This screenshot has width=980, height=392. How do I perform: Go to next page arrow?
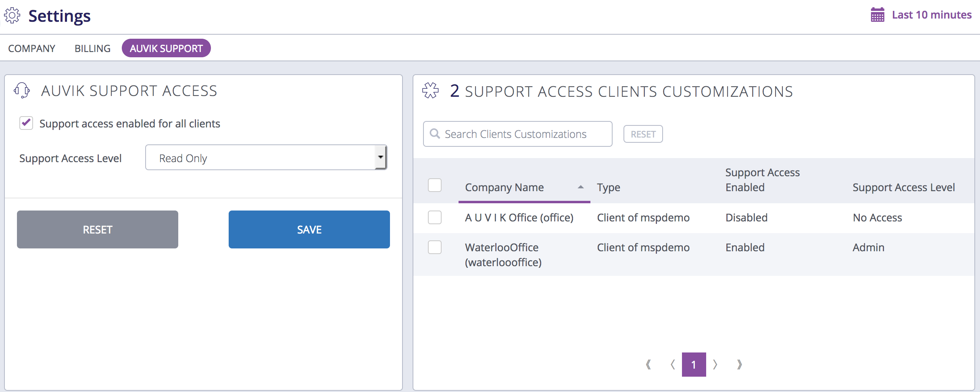pyautogui.click(x=716, y=364)
